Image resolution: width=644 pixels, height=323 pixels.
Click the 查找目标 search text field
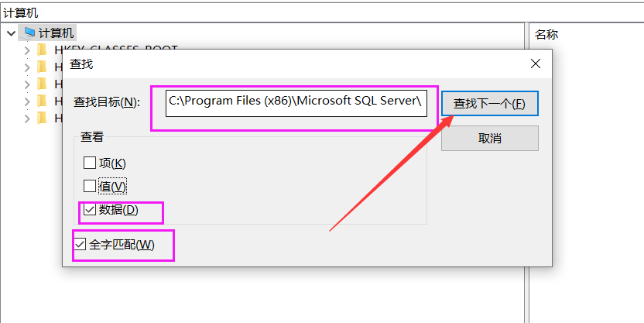pos(296,104)
